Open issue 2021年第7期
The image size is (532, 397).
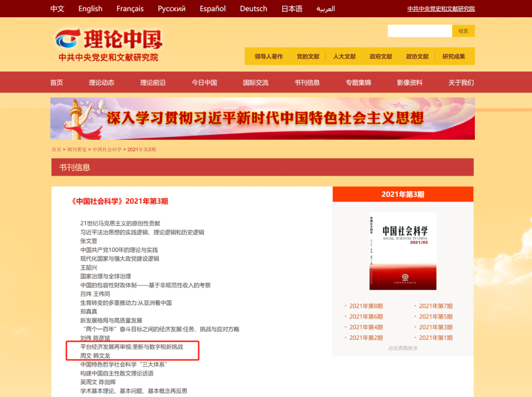[435, 306]
